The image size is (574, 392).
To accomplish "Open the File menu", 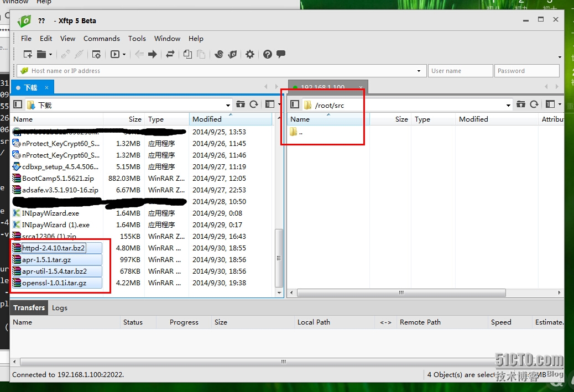I will coord(26,39).
